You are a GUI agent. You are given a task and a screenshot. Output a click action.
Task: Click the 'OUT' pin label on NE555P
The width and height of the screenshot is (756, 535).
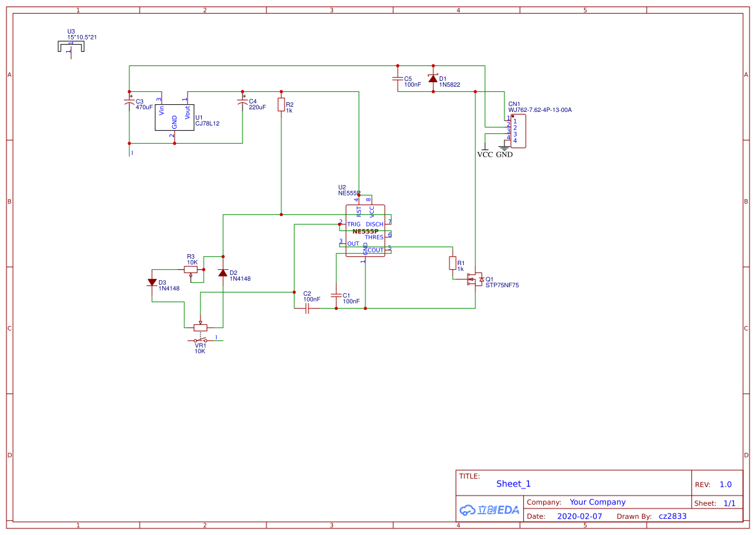pos(353,244)
